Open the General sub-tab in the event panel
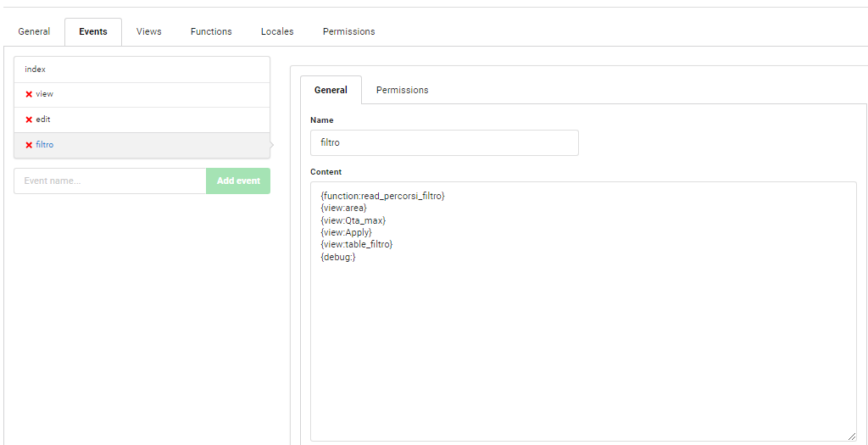The image size is (868, 445). tap(331, 90)
